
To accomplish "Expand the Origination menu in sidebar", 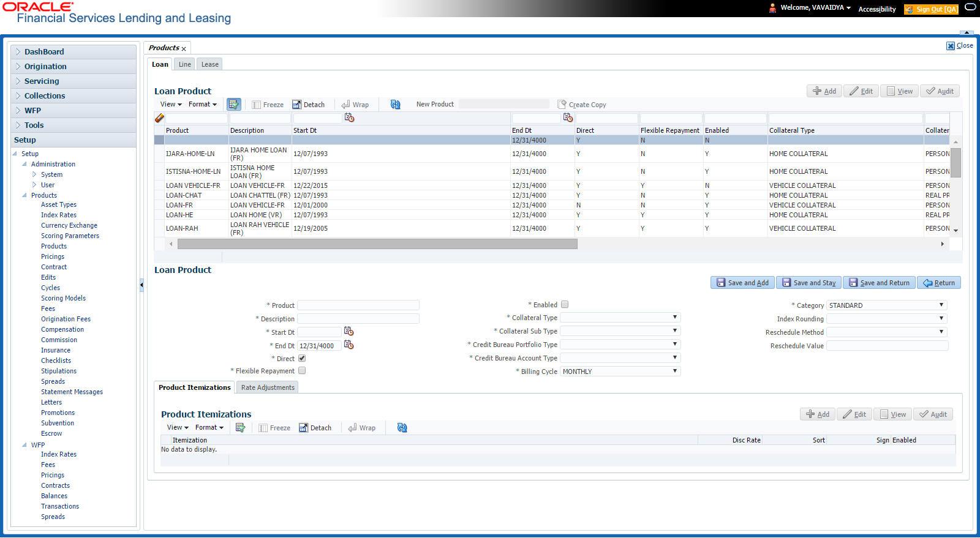I will tap(73, 66).
